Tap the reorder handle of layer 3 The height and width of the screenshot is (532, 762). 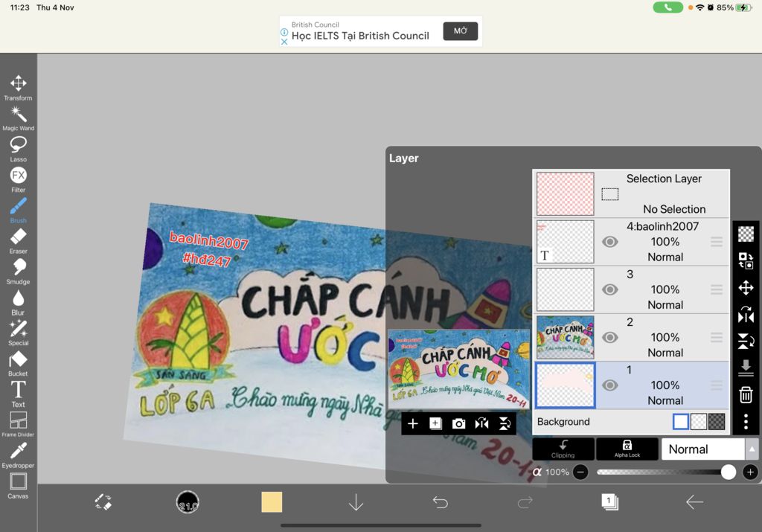click(717, 289)
